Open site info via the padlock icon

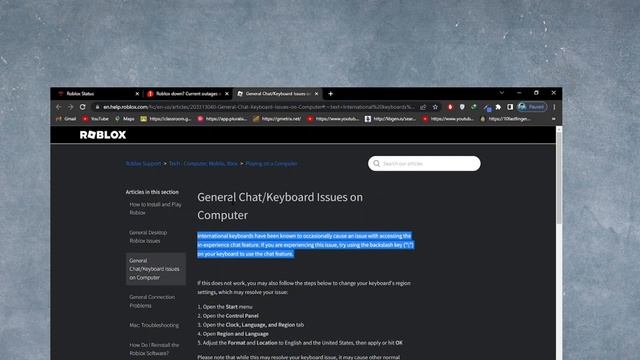[98, 107]
